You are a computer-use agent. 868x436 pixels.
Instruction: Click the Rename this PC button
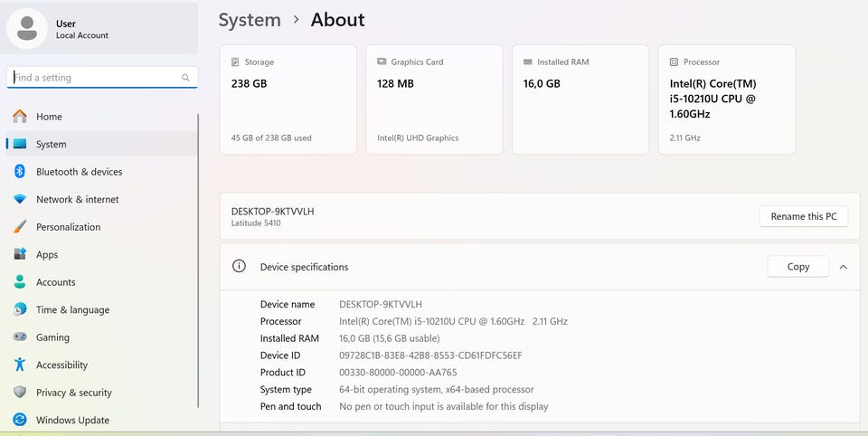click(x=804, y=216)
